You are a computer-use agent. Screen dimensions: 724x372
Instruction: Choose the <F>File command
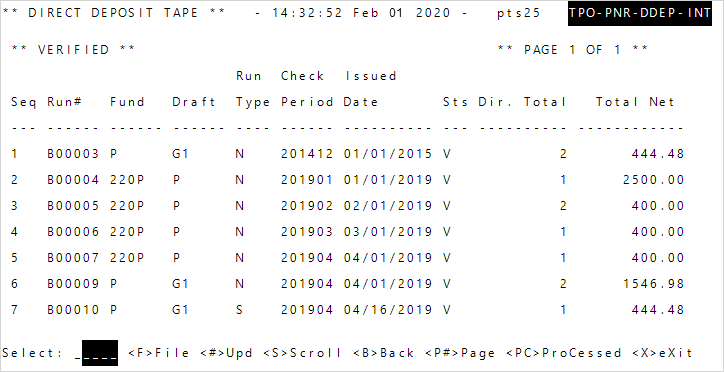[158, 353]
